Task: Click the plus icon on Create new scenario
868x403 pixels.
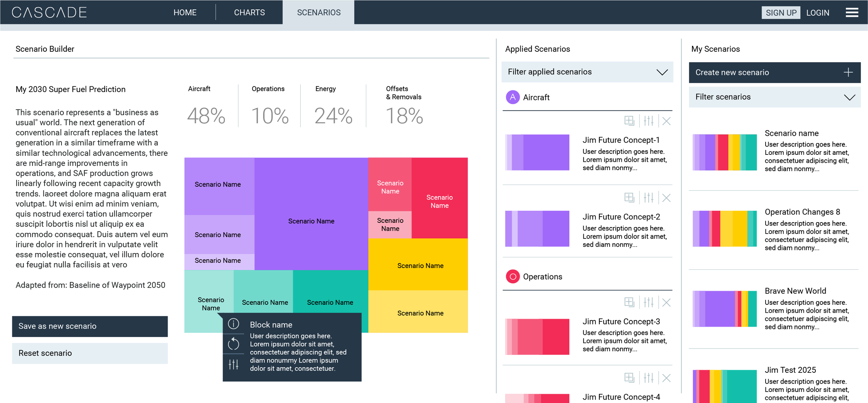Action: [x=848, y=72]
